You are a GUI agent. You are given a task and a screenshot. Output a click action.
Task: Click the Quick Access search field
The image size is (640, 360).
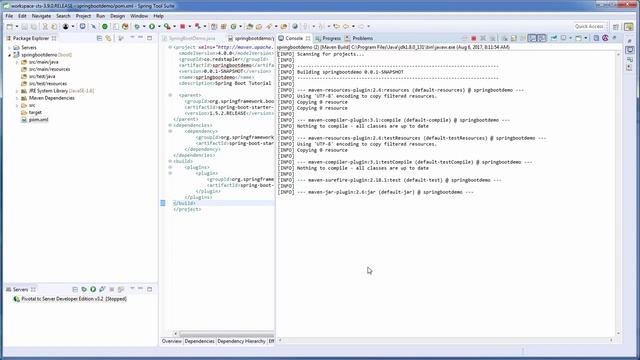[590, 27]
